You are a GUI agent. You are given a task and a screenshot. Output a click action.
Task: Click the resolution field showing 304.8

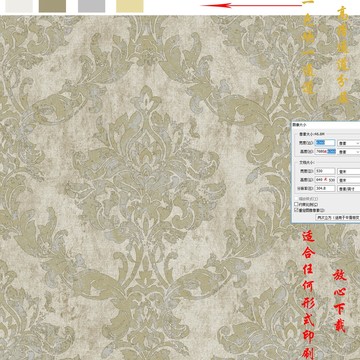(x=325, y=188)
